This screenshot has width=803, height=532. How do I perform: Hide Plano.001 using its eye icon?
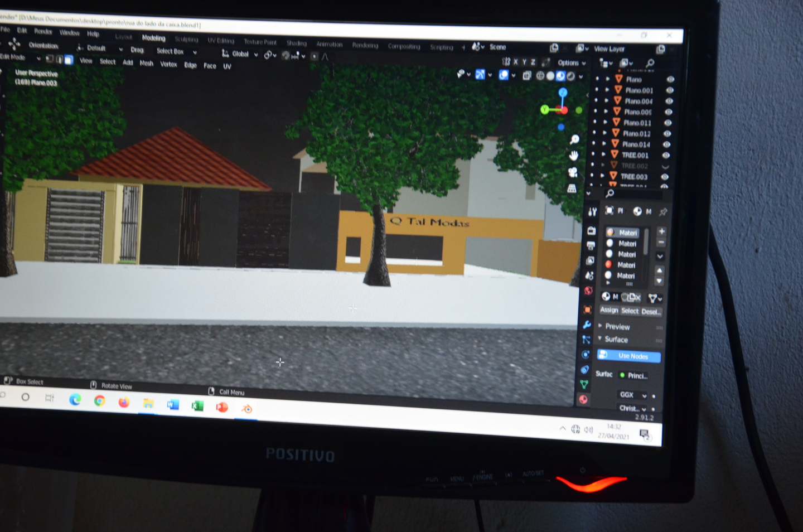pos(670,90)
